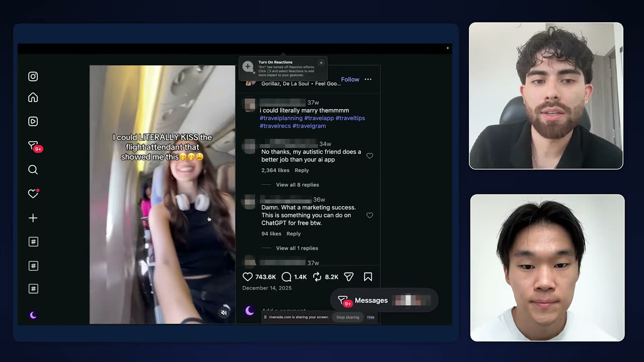This screenshot has height=362, width=644.
Task: Click the purple moon icon in sidebar
Action: click(x=33, y=315)
